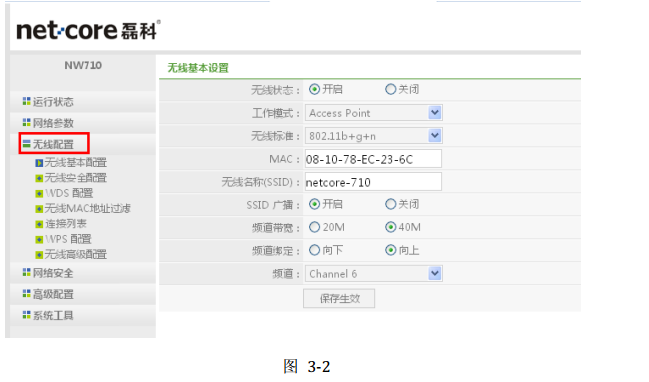Click the 无线基本设置 heading
Screen dimensions: 649x382
pos(198,68)
